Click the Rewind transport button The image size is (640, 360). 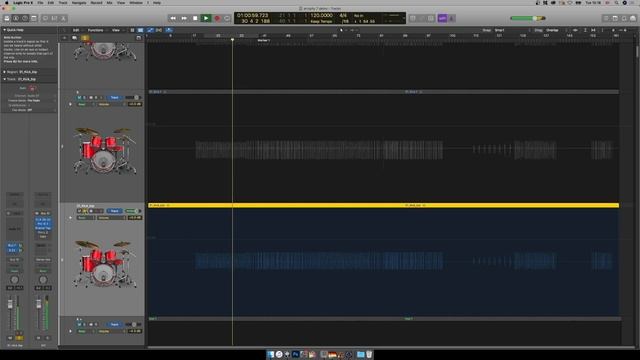coord(173,18)
